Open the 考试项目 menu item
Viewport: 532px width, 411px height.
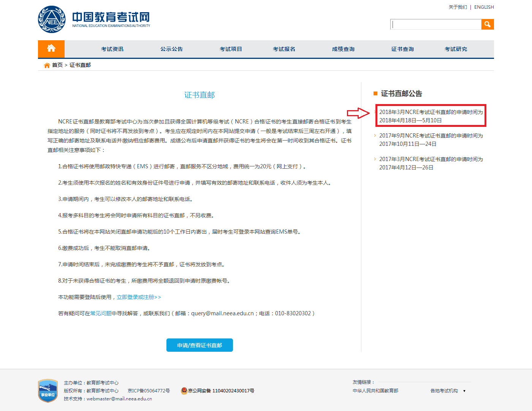click(231, 49)
